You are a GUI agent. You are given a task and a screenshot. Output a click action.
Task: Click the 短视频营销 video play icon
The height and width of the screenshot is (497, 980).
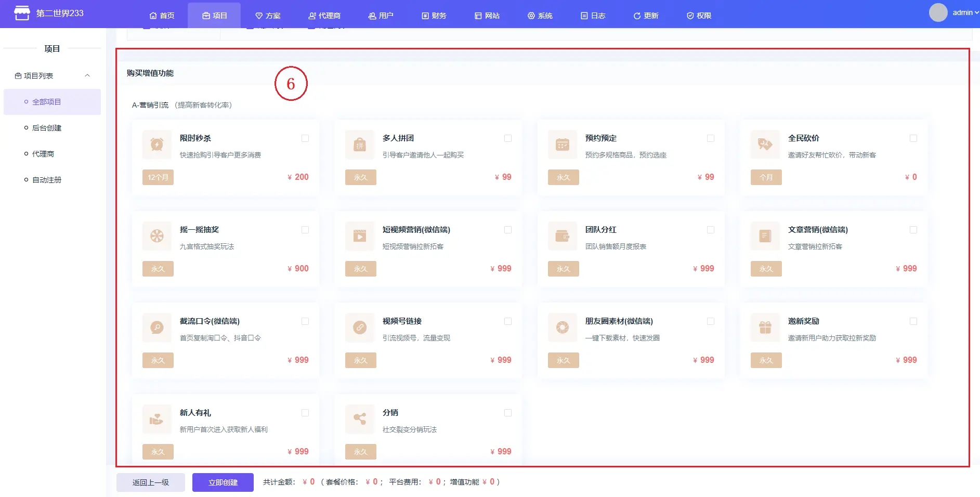(x=359, y=236)
